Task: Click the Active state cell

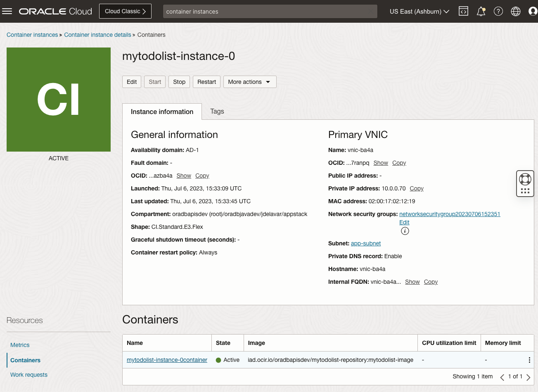Action: click(228, 360)
